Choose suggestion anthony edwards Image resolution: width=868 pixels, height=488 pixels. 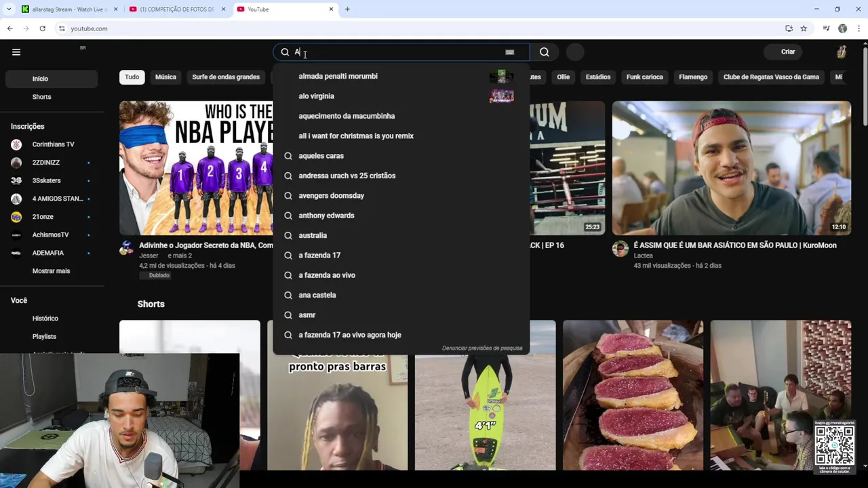point(401,216)
